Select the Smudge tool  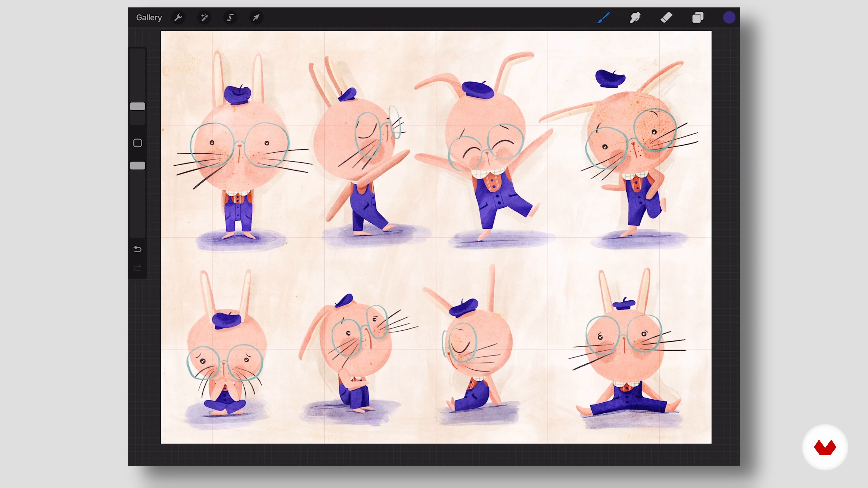pos(635,18)
